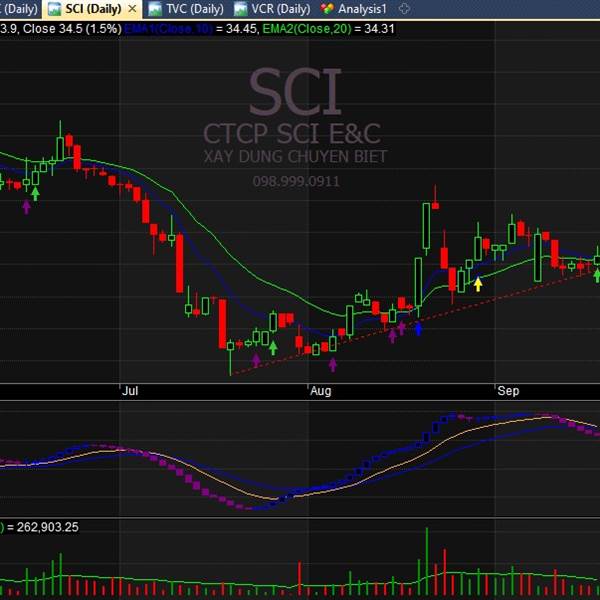Click the new tab plus icon
The image size is (600, 600).
point(404,8)
